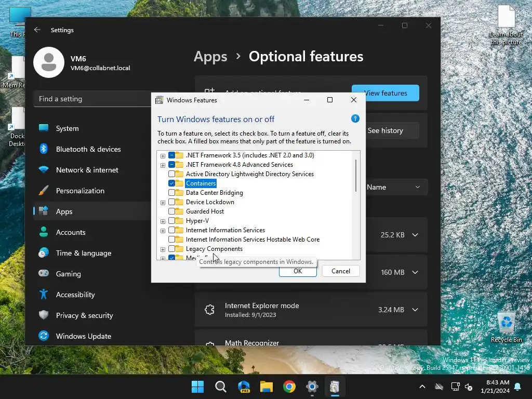Expand the Hyper-V tree node
Image resolution: width=532 pixels, height=399 pixels.
pyautogui.click(x=163, y=221)
